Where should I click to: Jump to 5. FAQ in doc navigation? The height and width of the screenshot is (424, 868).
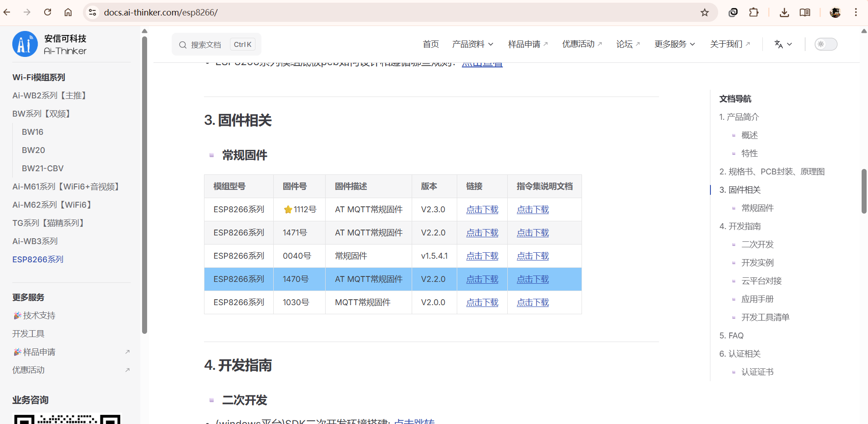pos(731,336)
